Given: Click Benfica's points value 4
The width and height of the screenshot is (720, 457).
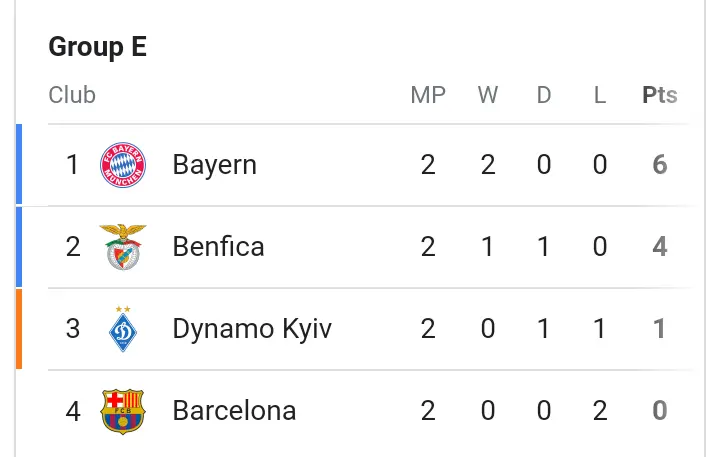Looking at the screenshot, I should 660,247.
